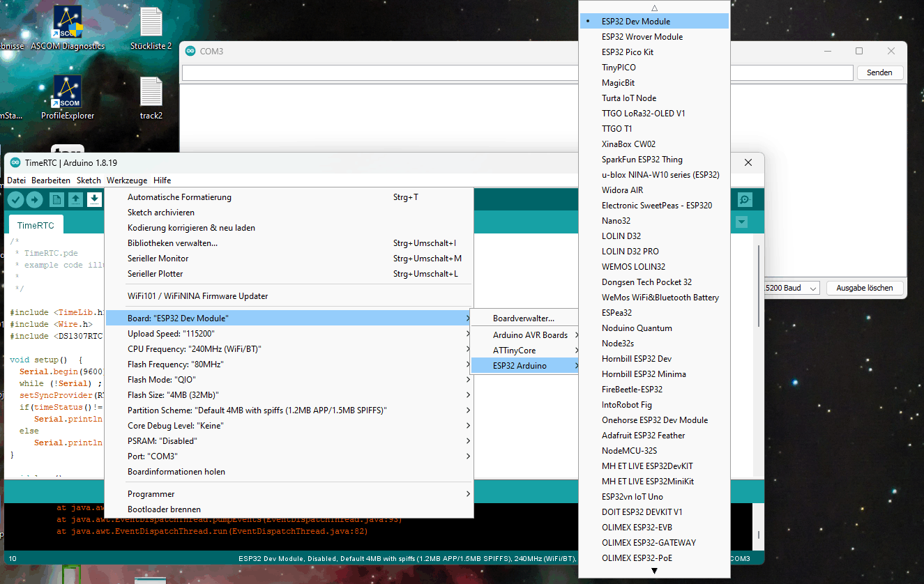The image size is (924, 584).
Task: Open the Sketch menu in menu bar
Action: [89, 180]
